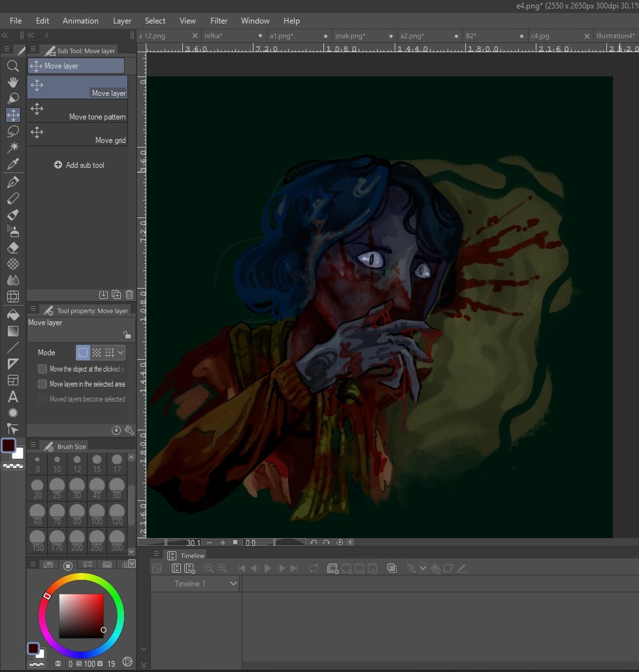Check 'Move the object at the clicked position'
Screen dimensions: 639x672
coord(42,369)
